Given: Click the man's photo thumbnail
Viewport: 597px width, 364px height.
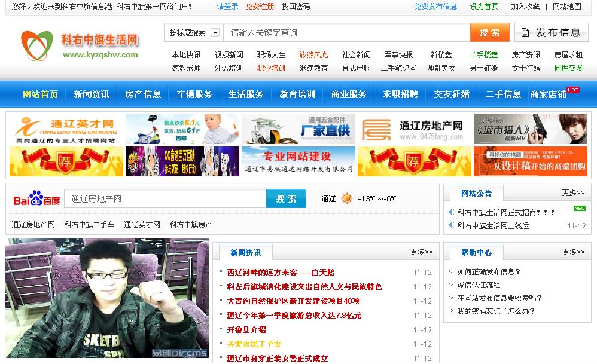Looking at the screenshot, I should (x=107, y=299).
